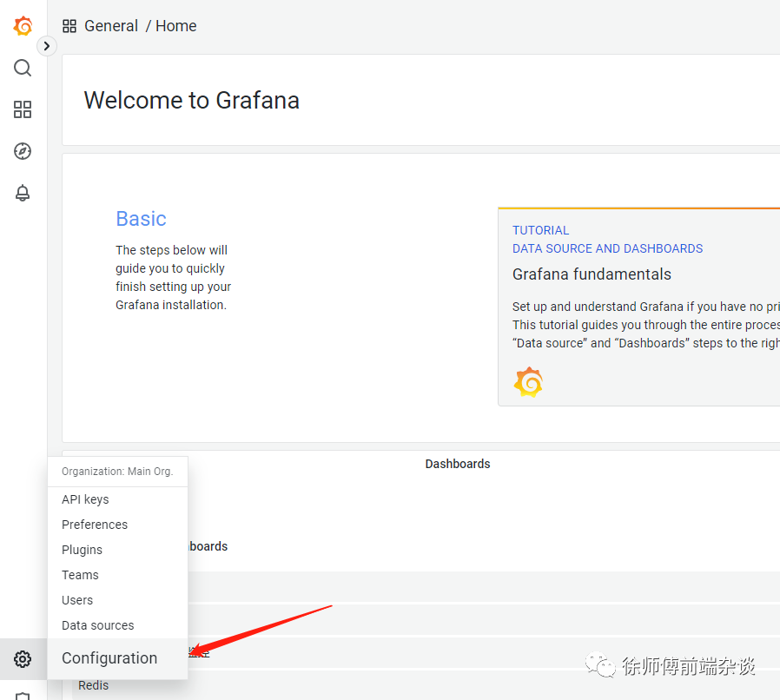
Task: Select API keys from the Configuration menu
Action: [85, 499]
